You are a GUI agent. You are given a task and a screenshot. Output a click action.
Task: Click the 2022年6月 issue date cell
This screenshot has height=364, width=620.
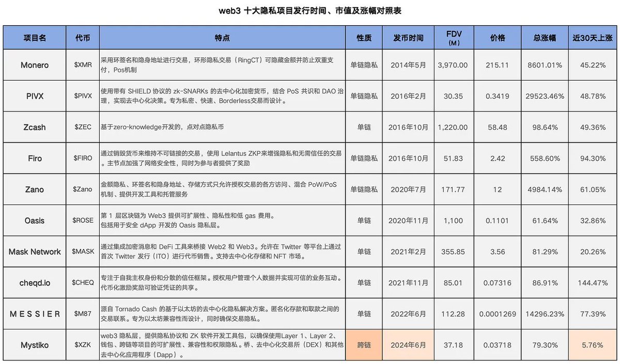pos(408,314)
